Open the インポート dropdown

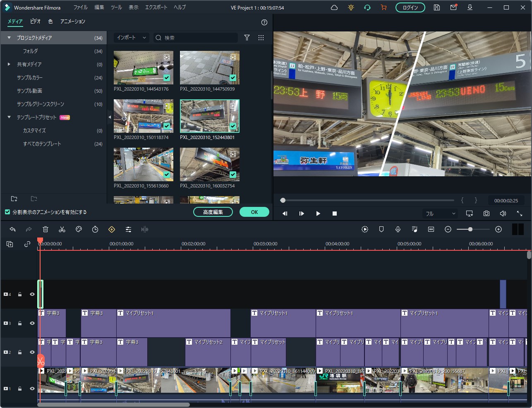131,38
